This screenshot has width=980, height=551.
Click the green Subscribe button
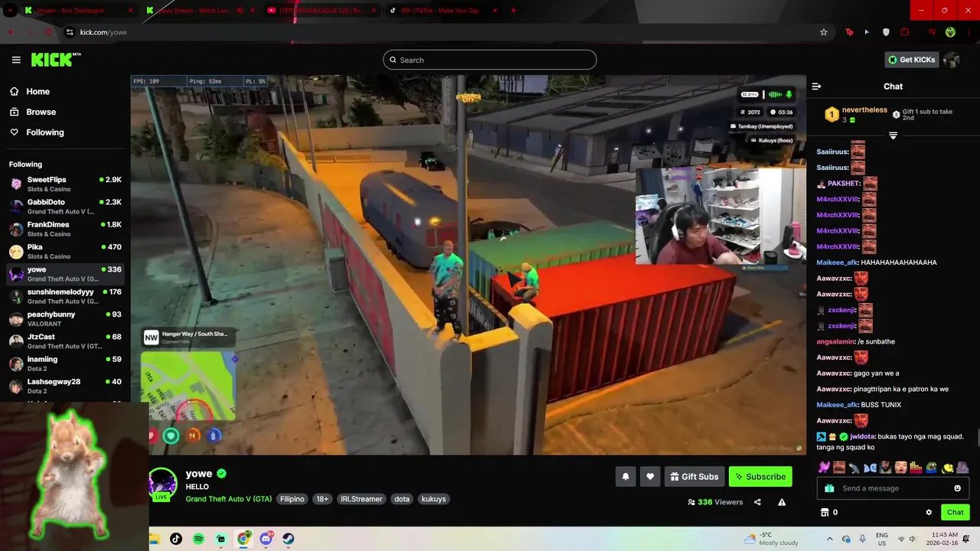tap(760, 476)
